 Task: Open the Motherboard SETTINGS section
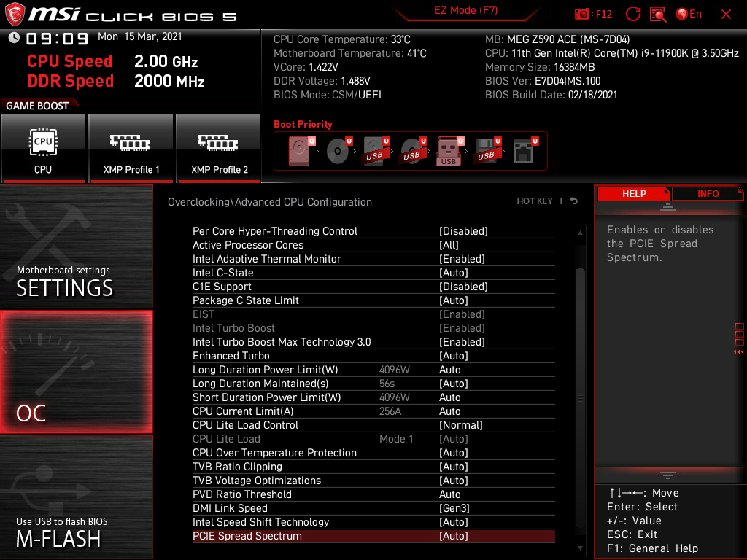(x=76, y=246)
